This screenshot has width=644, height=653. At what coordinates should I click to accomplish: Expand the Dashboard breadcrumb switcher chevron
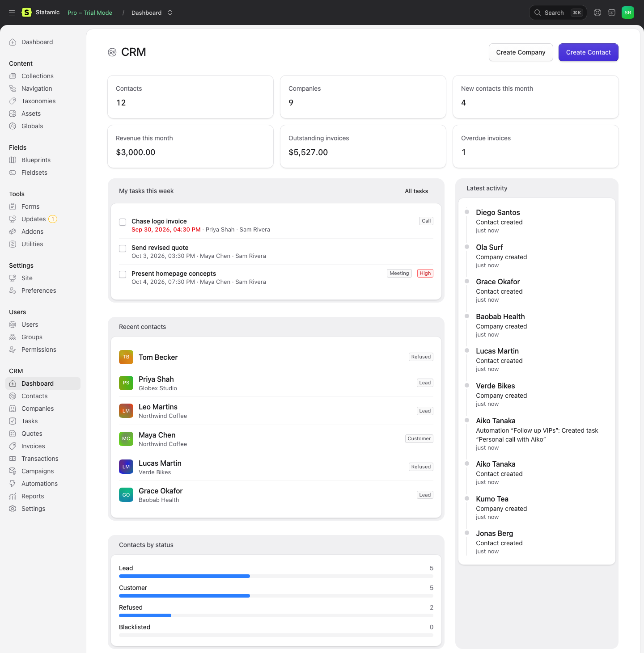point(170,13)
